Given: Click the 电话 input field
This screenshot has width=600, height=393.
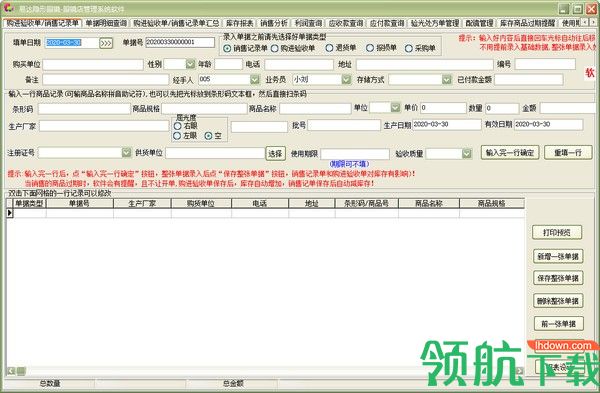Looking at the screenshot, I should 299,64.
